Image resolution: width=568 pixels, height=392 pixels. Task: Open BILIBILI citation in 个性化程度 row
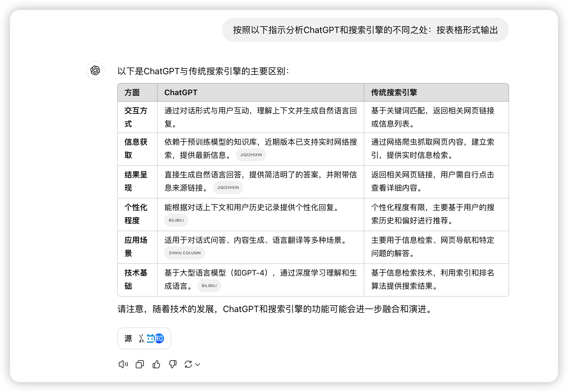pyautogui.click(x=176, y=220)
